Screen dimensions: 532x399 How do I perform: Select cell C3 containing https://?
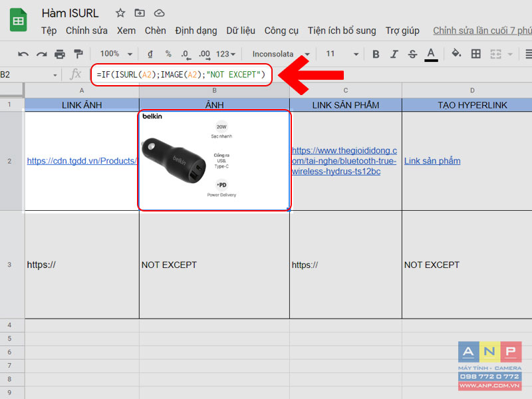(x=346, y=265)
